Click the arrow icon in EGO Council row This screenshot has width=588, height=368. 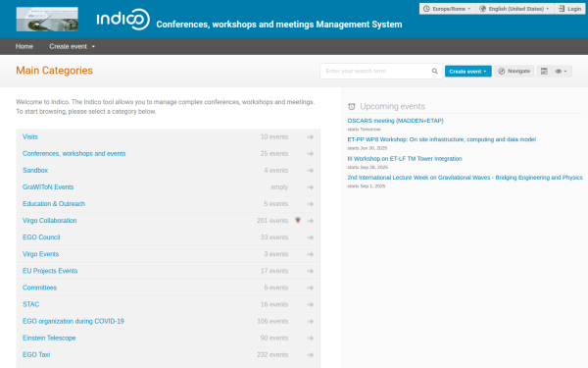310,237
